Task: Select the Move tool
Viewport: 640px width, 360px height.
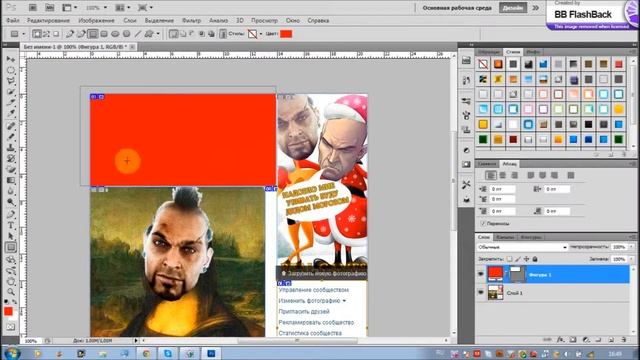Action: pos(11,59)
